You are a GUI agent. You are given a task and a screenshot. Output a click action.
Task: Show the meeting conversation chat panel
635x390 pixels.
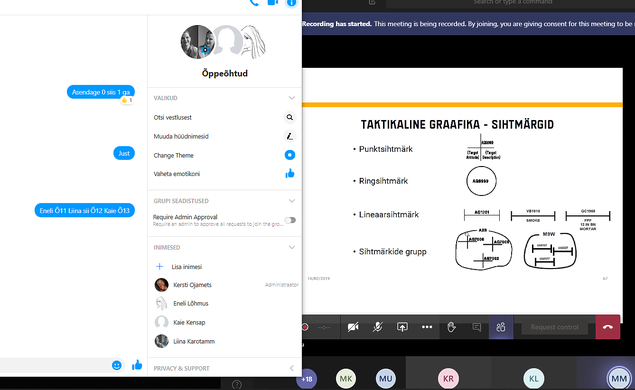click(x=477, y=327)
